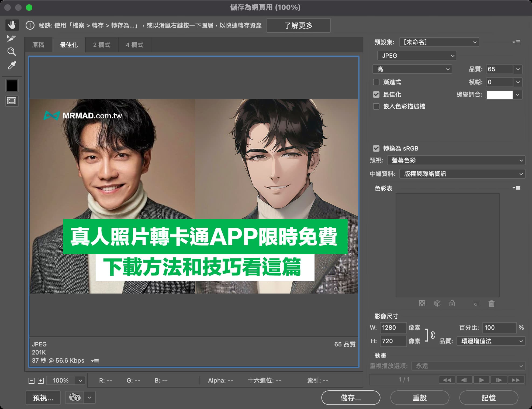Click the trash icon under color table
This screenshot has width=532, height=409.
point(492,304)
